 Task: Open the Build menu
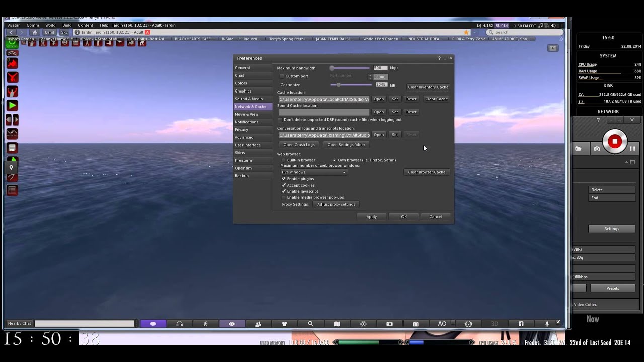point(67,25)
